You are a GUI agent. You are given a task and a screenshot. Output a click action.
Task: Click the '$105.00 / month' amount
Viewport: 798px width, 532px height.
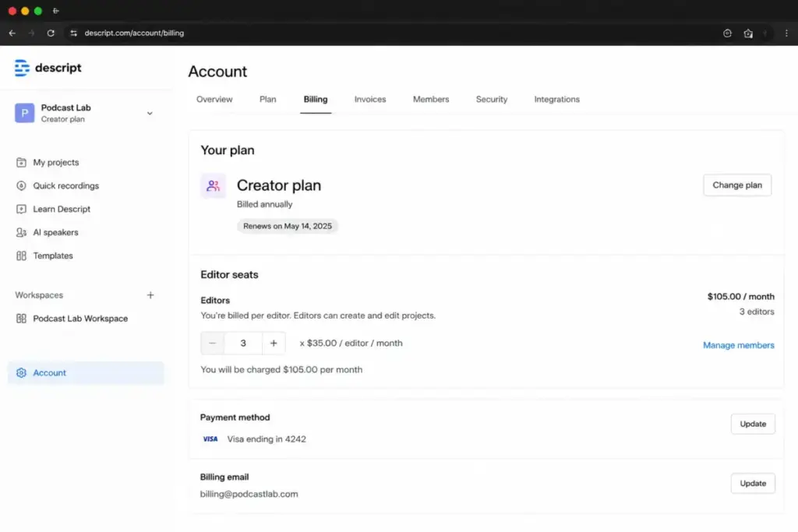(740, 297)
